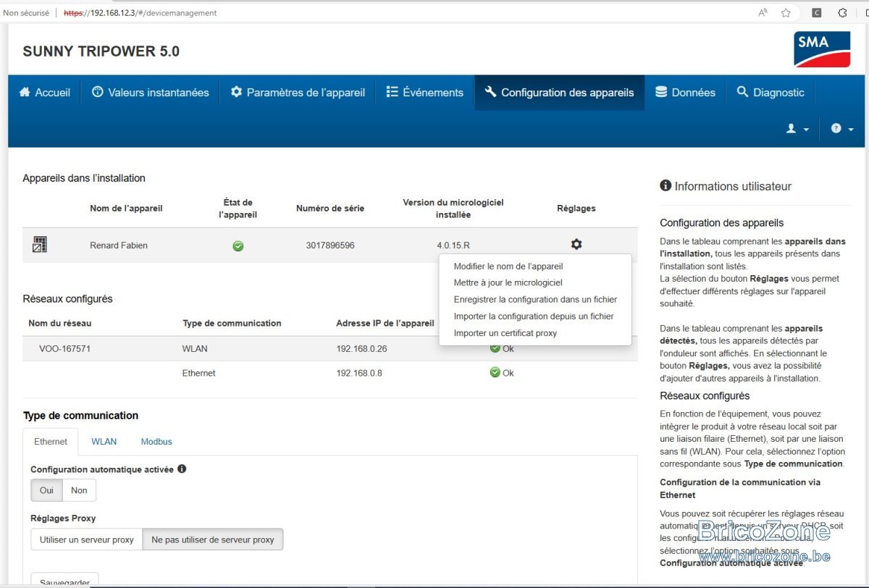Viewport: 869px width, 588px height.
Task: Switch to the WLAN communication tab
Action: coord(104,442)
